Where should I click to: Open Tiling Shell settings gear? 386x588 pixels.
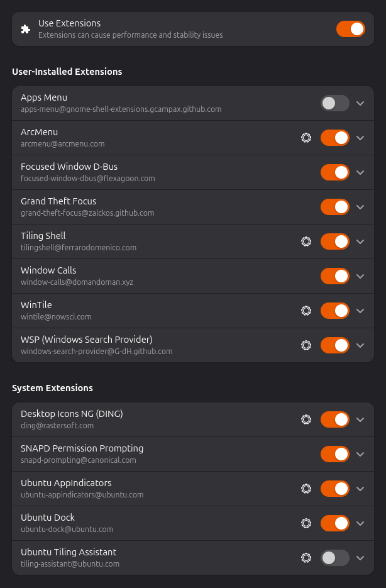tap(306, 241)
